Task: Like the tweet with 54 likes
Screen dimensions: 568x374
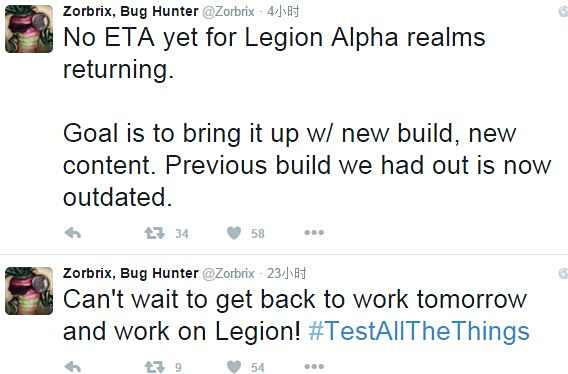Action: click(x=234, y=367)
